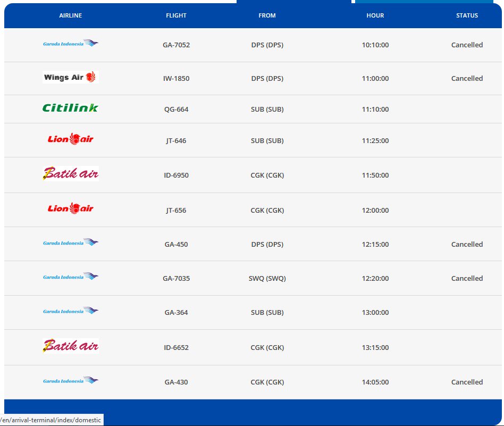Click CGK (CGK) origin for JT-656
This screenshot has height=426, width=504.
coord(267,210)
